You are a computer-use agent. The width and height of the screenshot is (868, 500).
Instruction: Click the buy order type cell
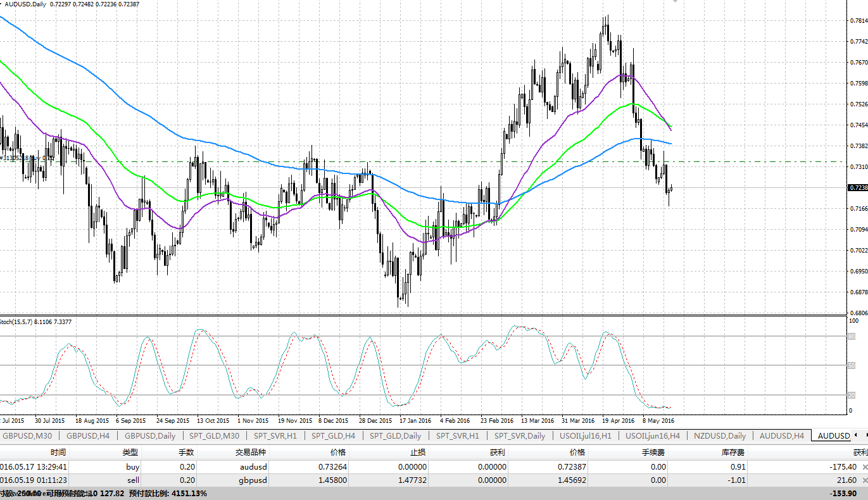point(133,467)
